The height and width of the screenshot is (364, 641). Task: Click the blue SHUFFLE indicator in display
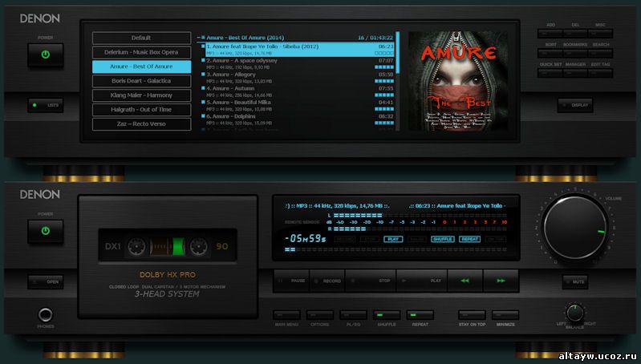tap(442, 239)
